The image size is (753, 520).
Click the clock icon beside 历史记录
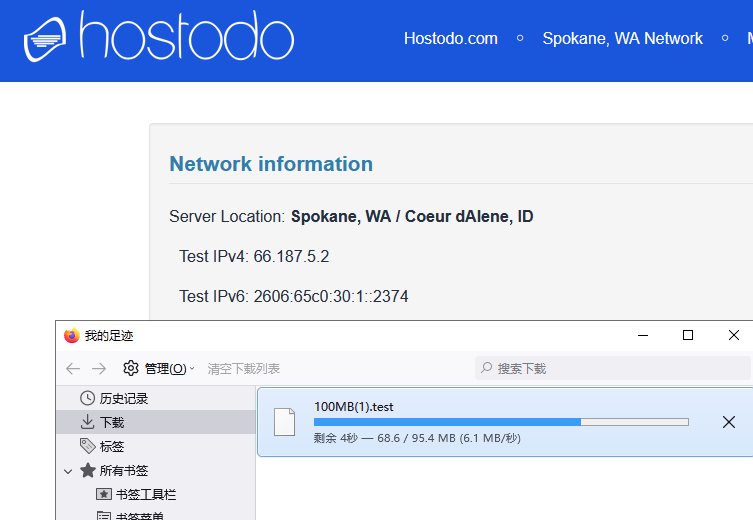87,398
